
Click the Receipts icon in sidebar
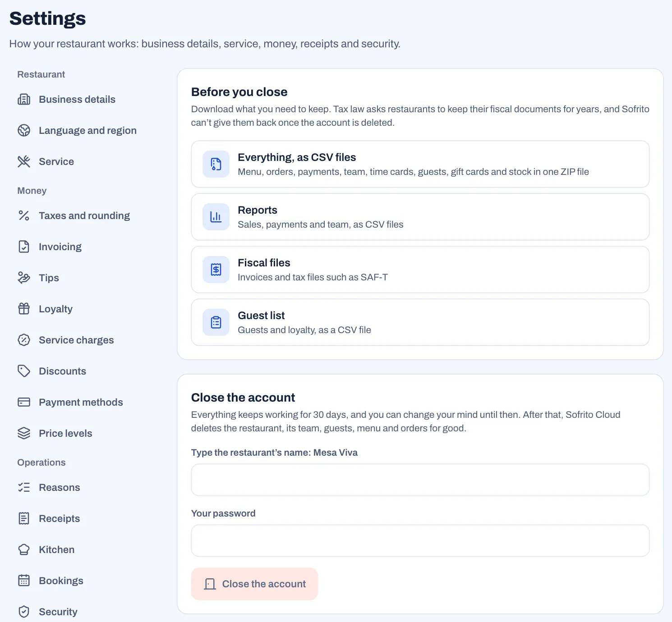(24, 519)
